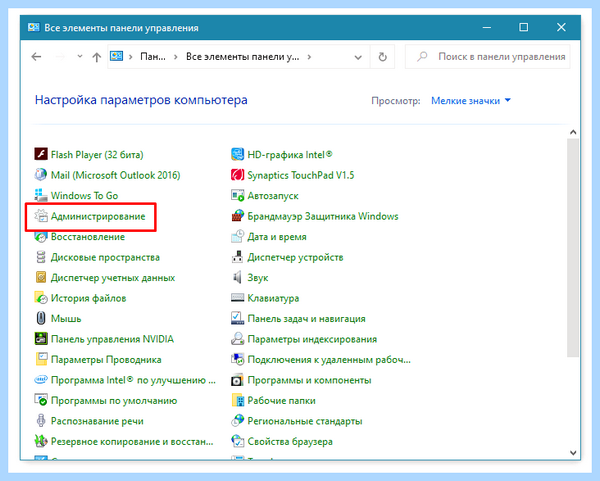Image resolution: width=600 pixels, height=481 pixels.
Task: Click the Диспетчер устройств icon
Action: [238, 257]
